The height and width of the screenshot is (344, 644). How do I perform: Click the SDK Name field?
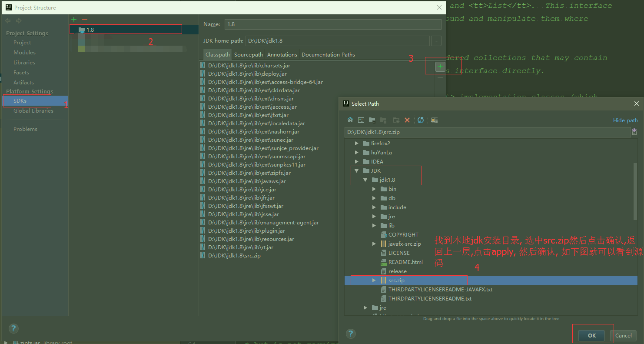333,24
